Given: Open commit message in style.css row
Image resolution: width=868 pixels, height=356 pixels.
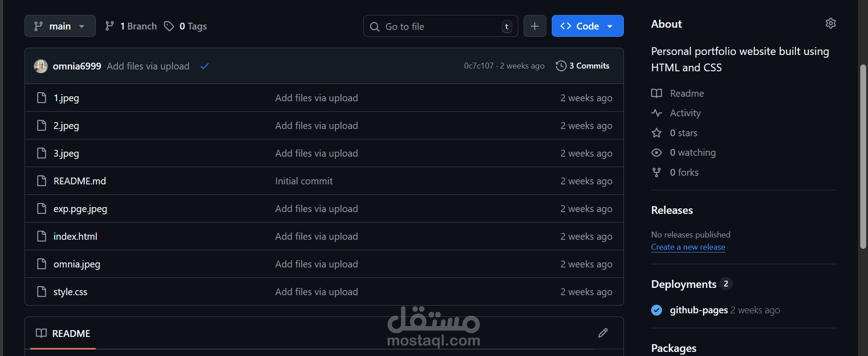Looking at the screenshot, I should pyautogui.click(x=316, y=292).
